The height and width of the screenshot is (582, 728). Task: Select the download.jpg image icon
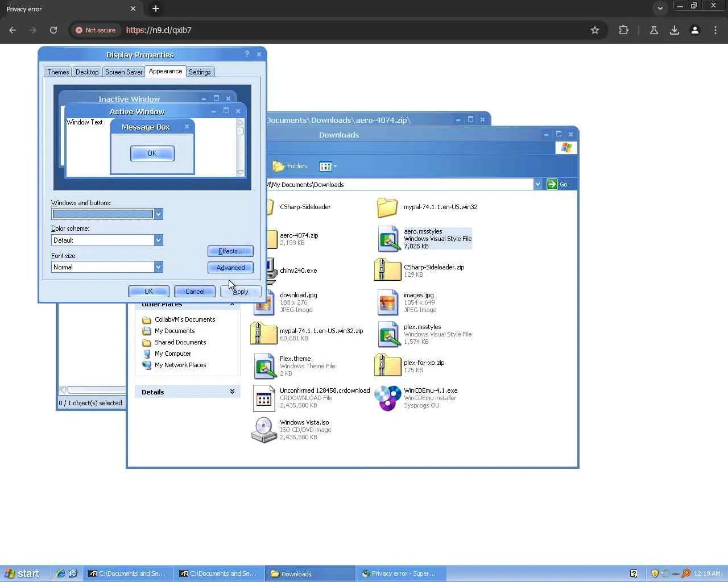coord(264,302)
